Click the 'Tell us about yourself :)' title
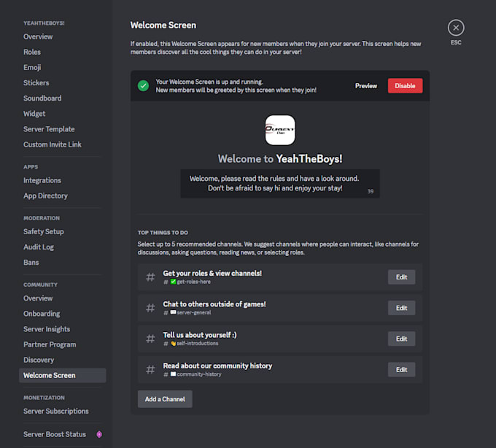The image size is (496, 448). tap(200, 335)
